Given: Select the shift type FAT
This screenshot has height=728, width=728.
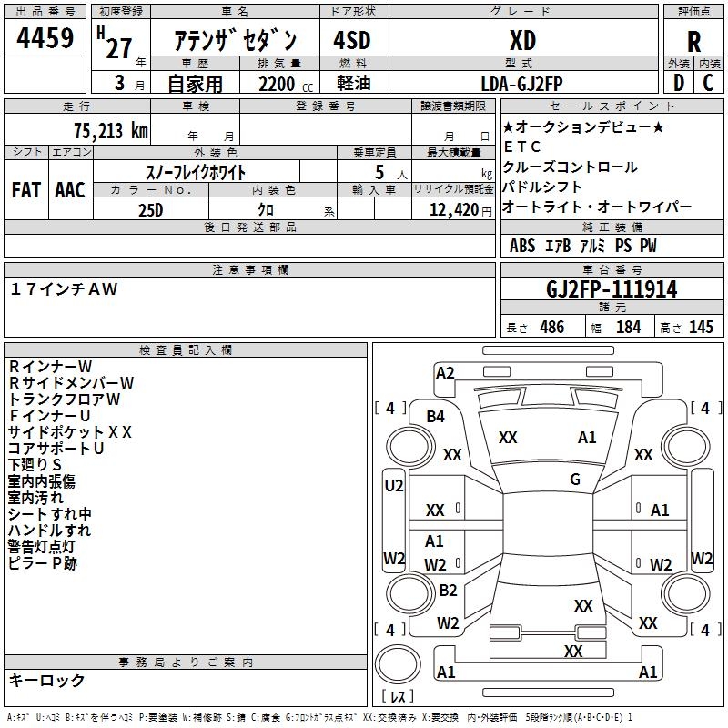Looking at the screenshot, I should [26, 190].
